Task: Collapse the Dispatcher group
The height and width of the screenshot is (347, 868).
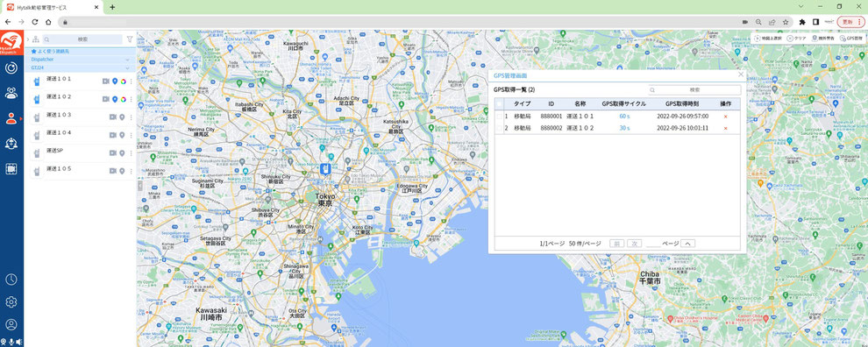Action: point(127,60)
